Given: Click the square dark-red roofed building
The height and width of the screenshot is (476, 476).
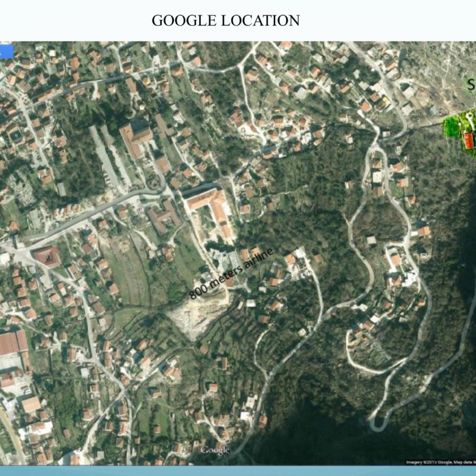Looking at the screenshot, I should coord(47,256).
